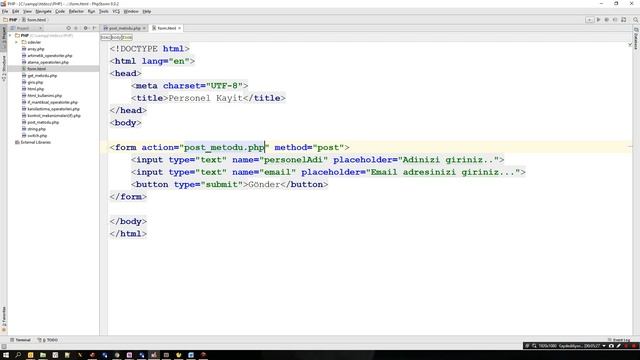640x360 pixels.
Task: Open the TODO tool window
Action: [x=48, y=340]
